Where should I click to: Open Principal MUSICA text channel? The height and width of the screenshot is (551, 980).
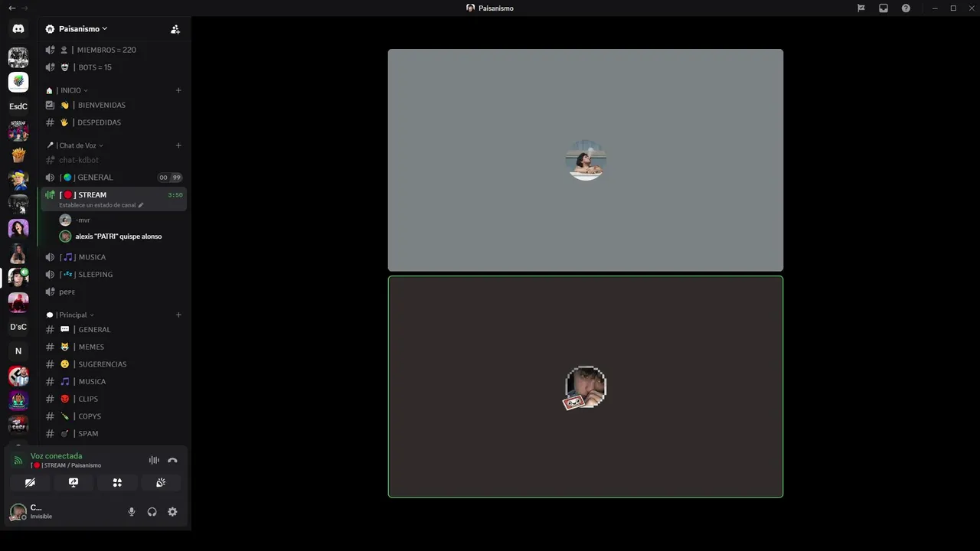(113, 382)
